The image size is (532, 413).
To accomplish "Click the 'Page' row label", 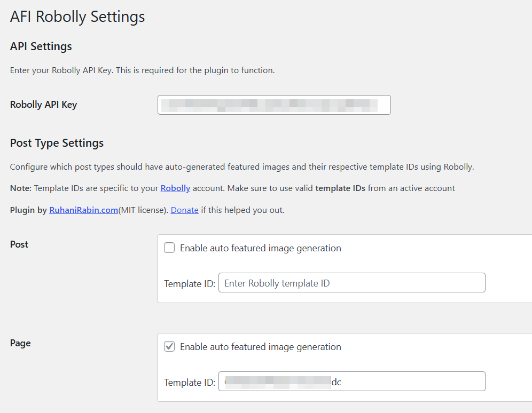I will click(20, 343).
